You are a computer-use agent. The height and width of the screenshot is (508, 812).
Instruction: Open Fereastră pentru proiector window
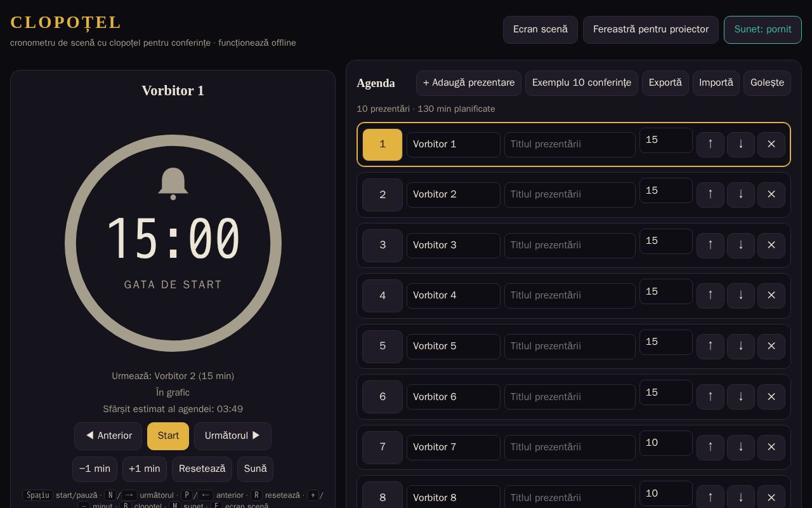[651, 30]
